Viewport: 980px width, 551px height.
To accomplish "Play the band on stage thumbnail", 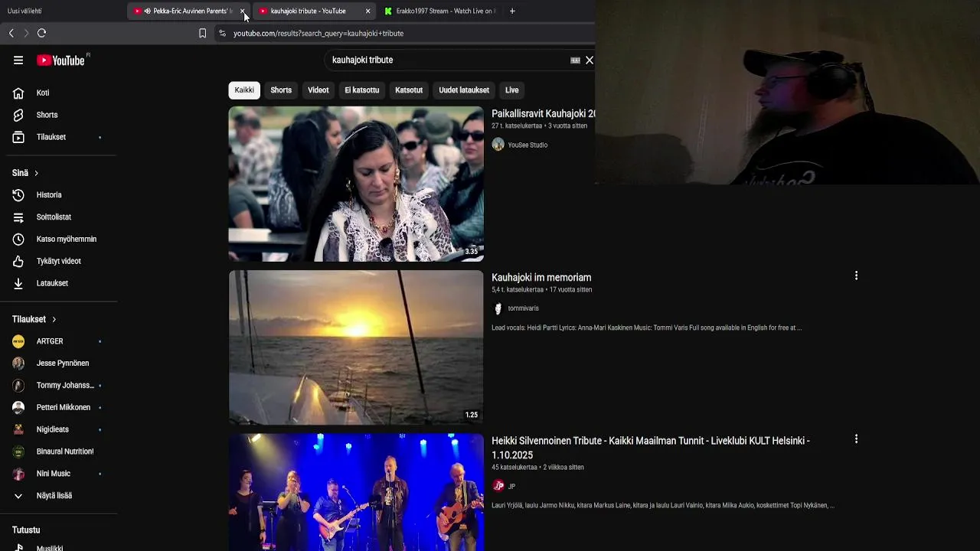I will click(x=356, y=492).
